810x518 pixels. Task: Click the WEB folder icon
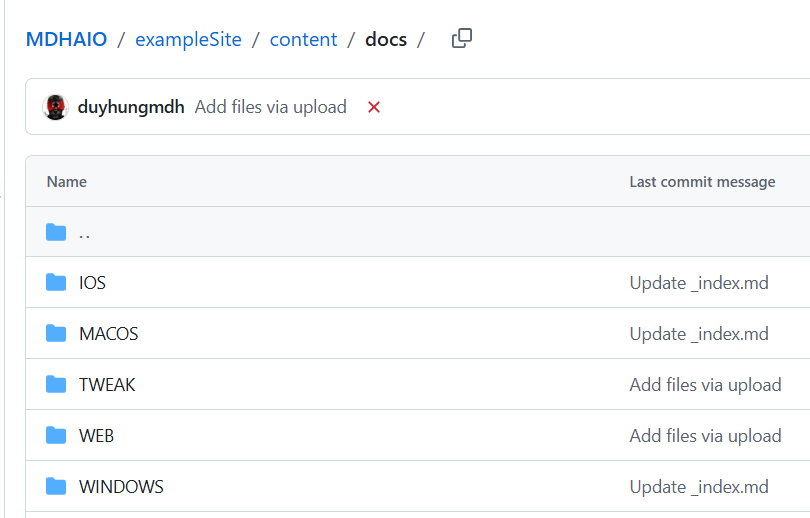click(x=56, y=436)
